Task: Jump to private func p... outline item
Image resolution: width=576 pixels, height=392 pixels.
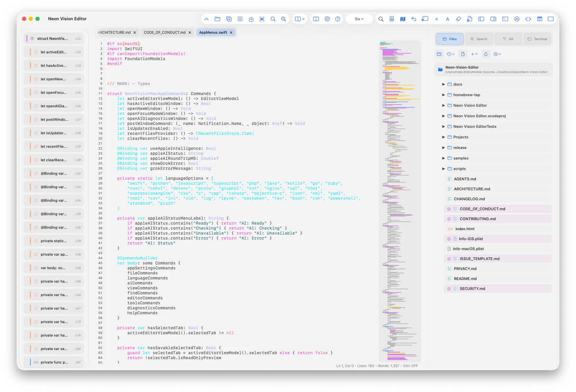Action: point(54,362)
